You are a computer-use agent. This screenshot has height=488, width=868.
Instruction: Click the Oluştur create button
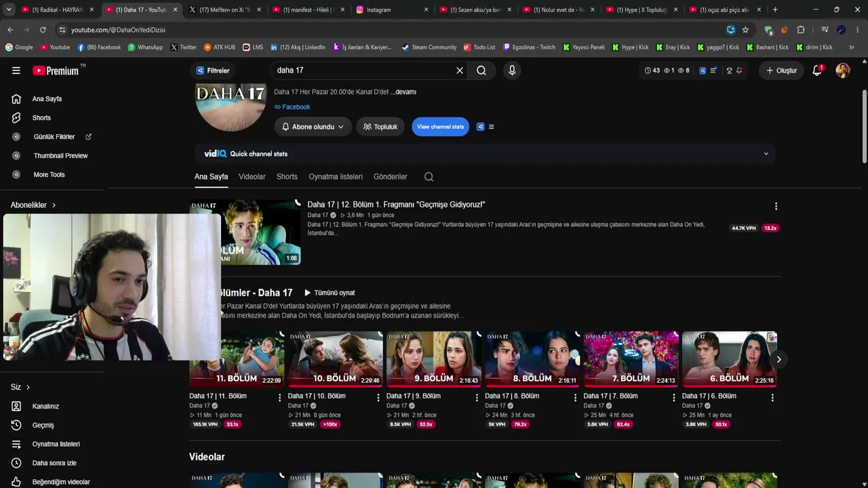(782, 70)
